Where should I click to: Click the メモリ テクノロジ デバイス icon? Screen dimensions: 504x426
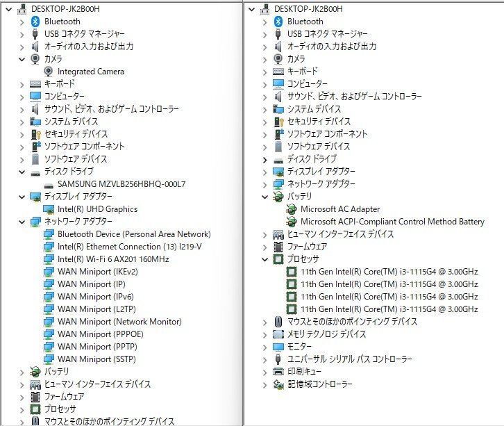(278, 334)
